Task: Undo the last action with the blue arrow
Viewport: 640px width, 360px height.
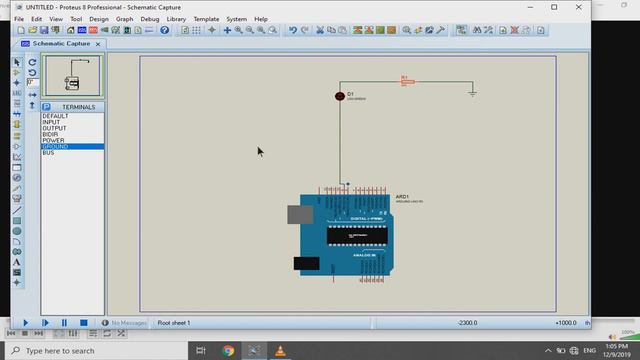Action: 293,30
